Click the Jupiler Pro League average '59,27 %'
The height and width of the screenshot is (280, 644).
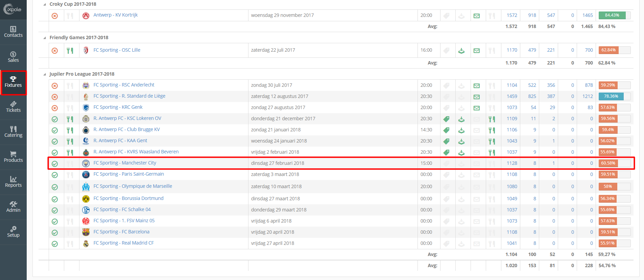(607, 254)
